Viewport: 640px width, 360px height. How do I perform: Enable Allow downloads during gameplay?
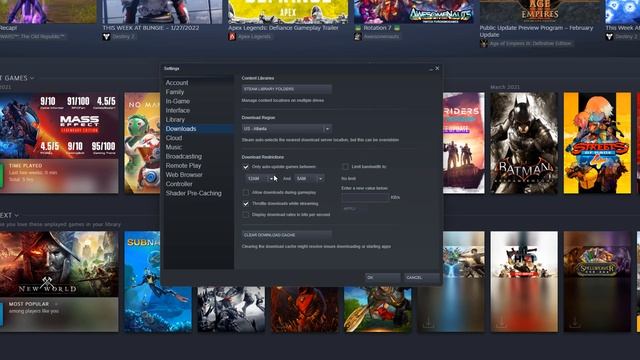click(246, 192)
